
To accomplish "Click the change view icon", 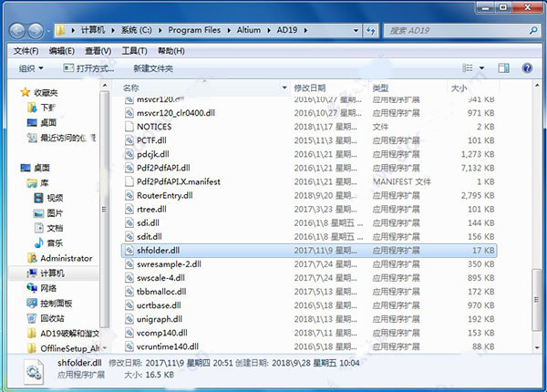I will 467,68.
